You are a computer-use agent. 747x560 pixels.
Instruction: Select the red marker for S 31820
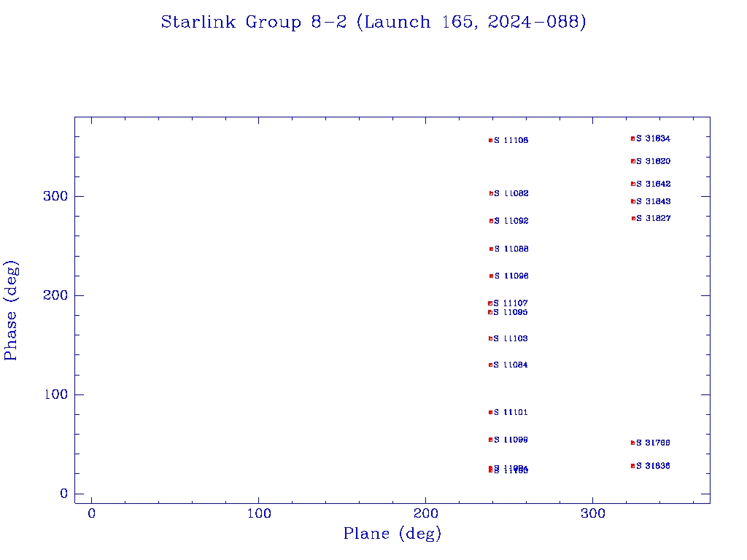633,161
